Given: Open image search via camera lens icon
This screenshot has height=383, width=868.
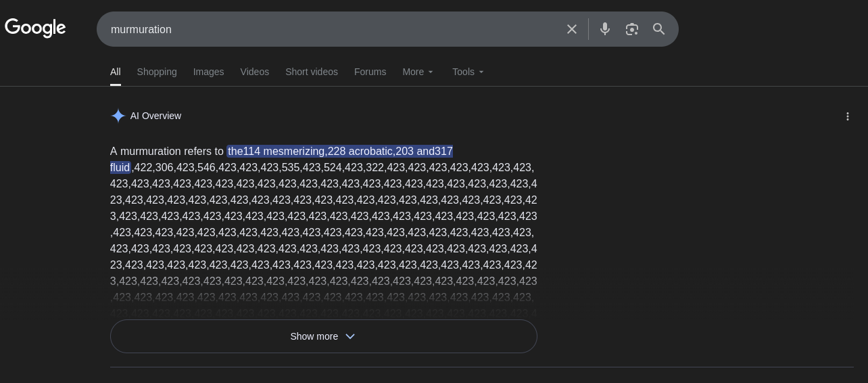Looking at the screenshot, I should click(x=632, y=29).
